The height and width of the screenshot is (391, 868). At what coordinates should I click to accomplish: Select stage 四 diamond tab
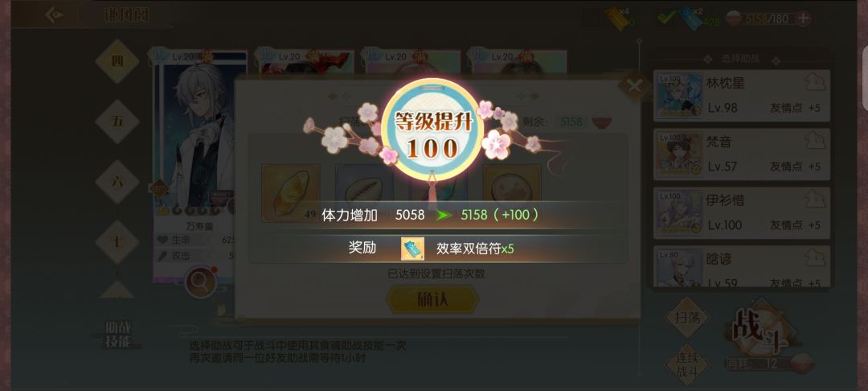point(117,61)
